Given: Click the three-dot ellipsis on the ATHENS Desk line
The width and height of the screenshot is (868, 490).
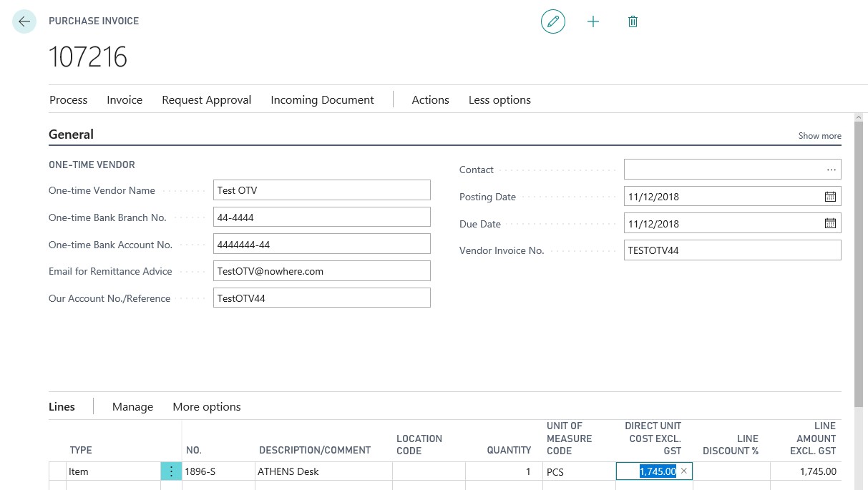Looking at the screenshot, I should click(x=170, y=471).
